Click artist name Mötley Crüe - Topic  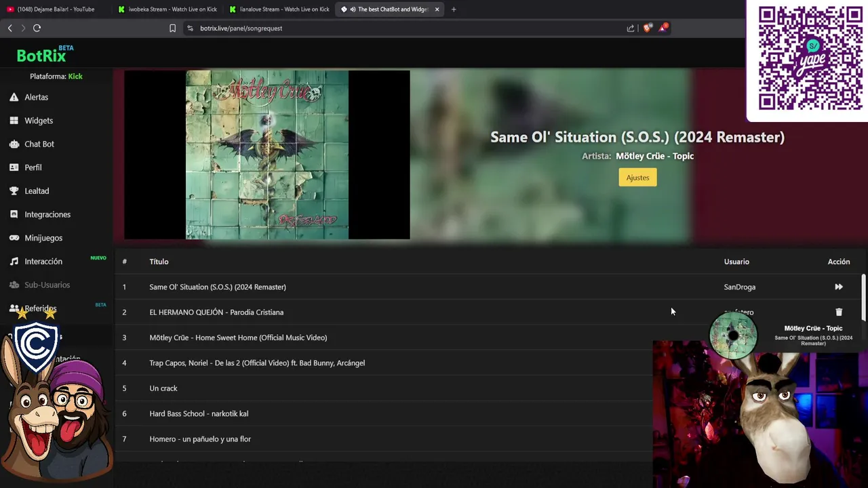(654, 156)
